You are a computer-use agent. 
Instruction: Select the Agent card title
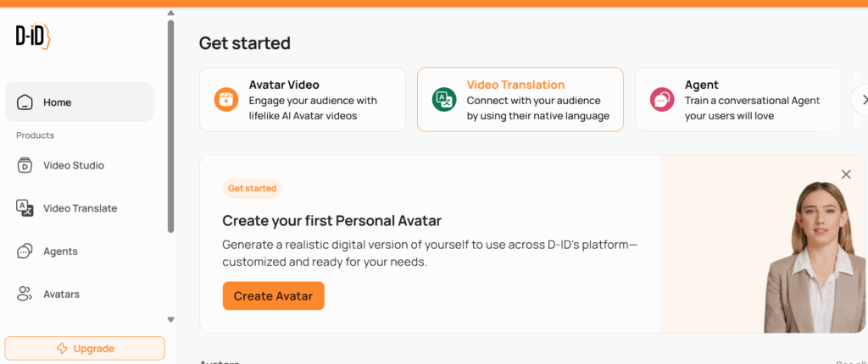pyautogui.click(x=701, y=85)
